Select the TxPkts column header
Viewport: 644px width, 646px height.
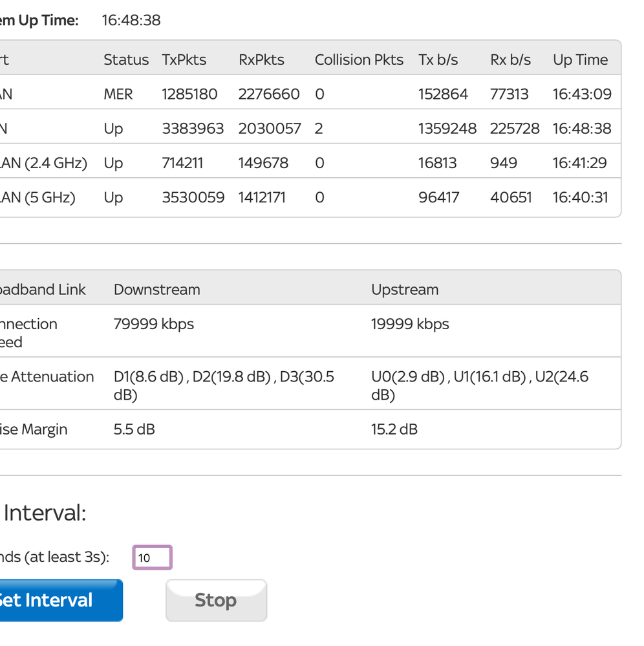point(184,60)
